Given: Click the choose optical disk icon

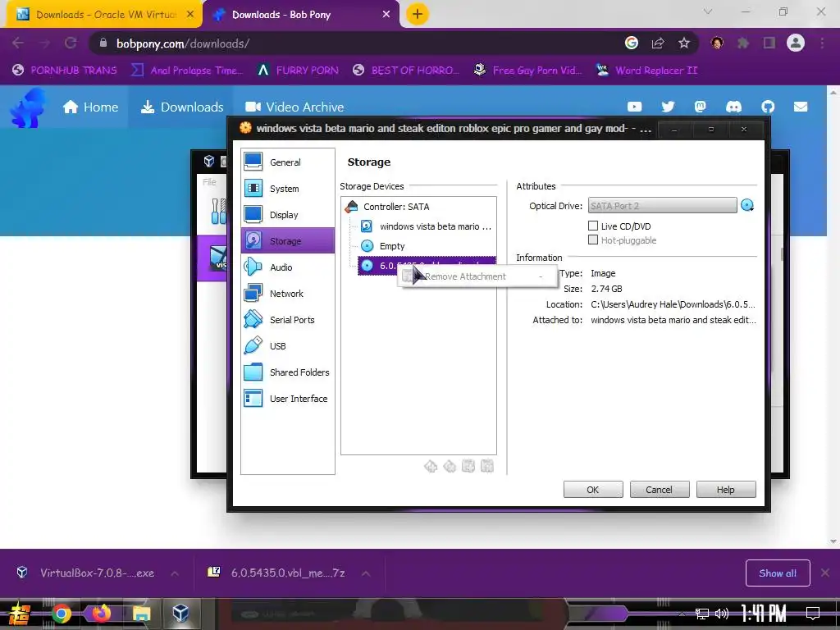Looking at the screenshot, I should tap(747, 205).
